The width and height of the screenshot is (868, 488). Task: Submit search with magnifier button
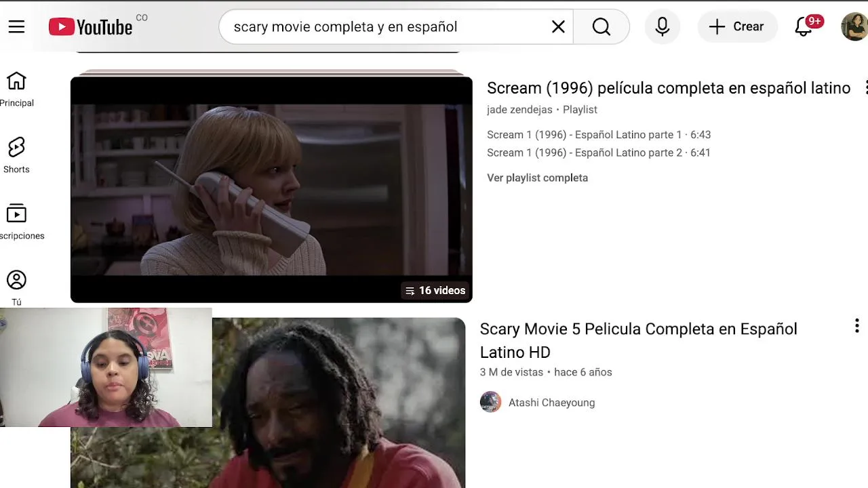[x=601, y=26]
